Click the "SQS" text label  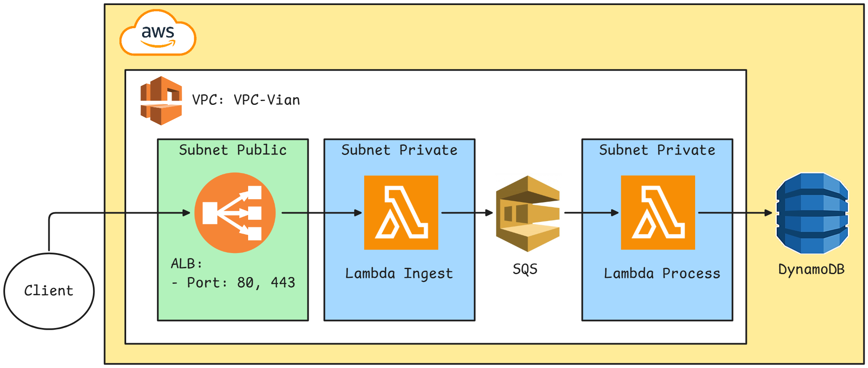point(525,269)
